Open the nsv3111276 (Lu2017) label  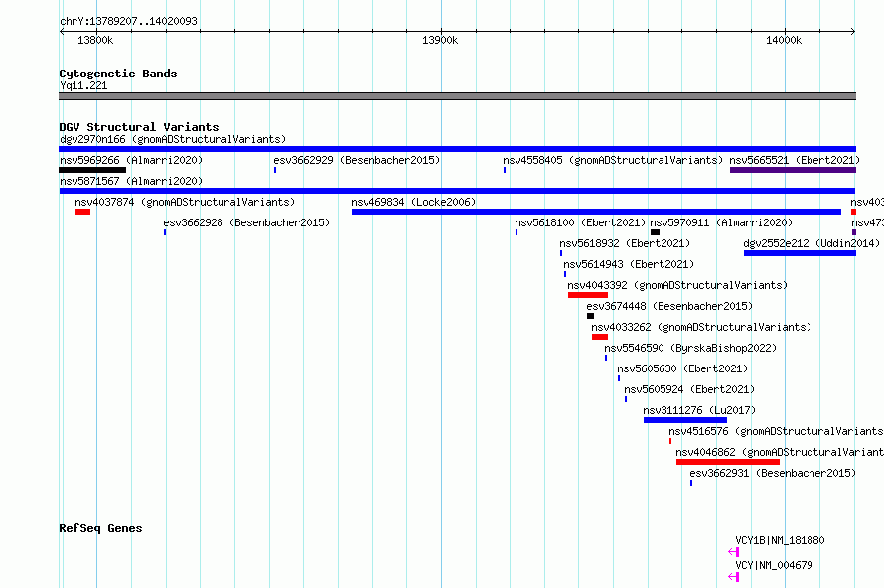(x=699, y=410)
